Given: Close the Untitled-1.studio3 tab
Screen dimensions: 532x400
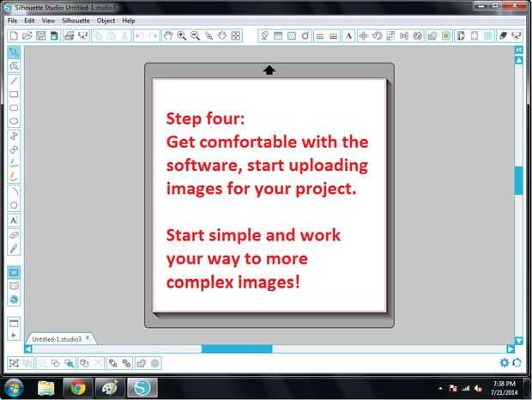Looking at the screenshot, I should click(x=88, y=338).
